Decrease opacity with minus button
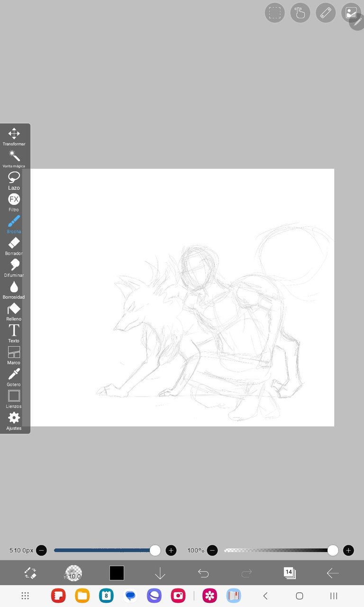Viewport: 364px width, 607px height. click(x=212, y=551)
